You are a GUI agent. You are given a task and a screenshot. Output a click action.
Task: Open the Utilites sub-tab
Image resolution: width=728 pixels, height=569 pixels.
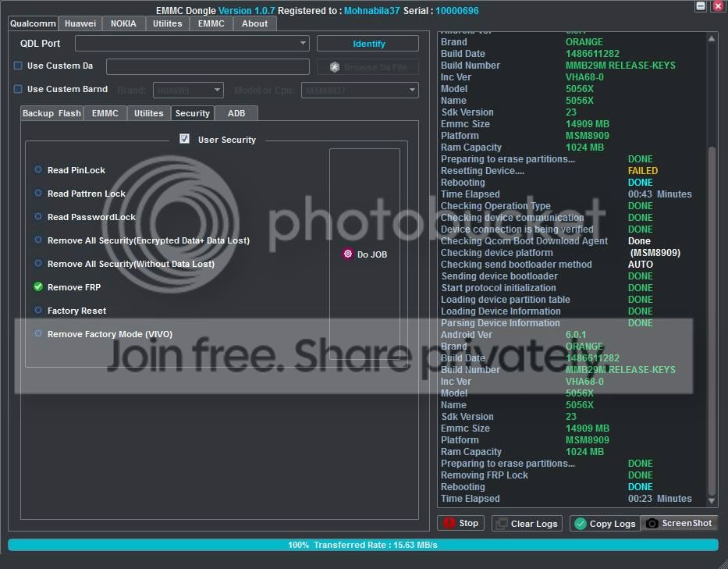(148, 113)
